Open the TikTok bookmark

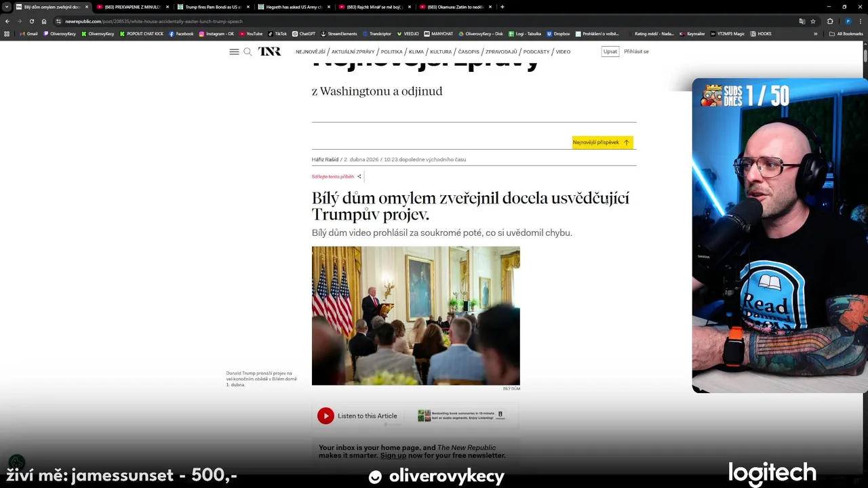(277, 33)
